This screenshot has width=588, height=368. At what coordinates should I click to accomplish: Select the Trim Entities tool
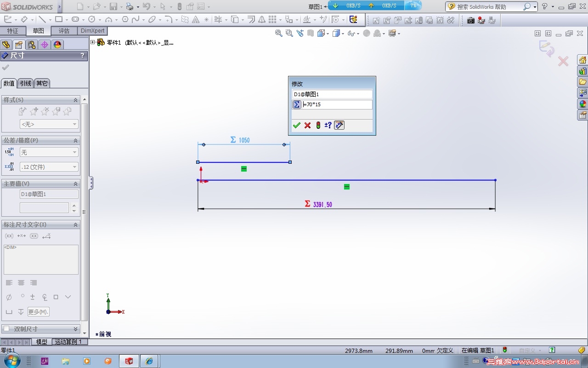click(218, 19)
